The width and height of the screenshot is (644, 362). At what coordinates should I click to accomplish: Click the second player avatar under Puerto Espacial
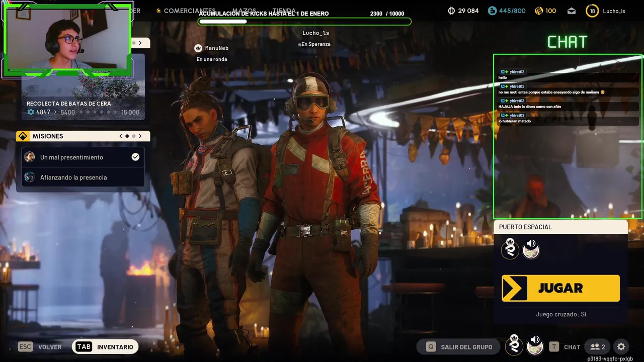coord(531,248)
